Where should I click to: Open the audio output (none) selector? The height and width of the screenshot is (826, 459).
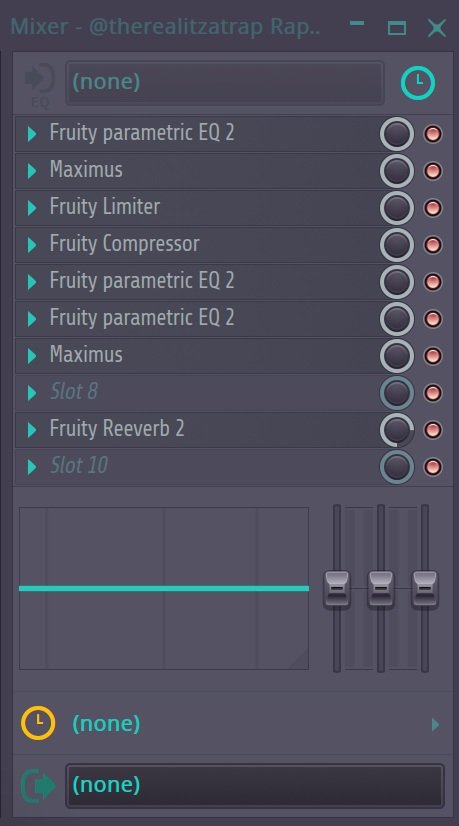tap(255, 785)
